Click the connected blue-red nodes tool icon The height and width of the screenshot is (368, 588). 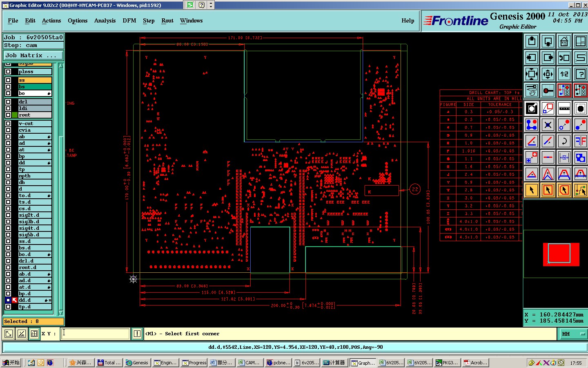(532, 125)
